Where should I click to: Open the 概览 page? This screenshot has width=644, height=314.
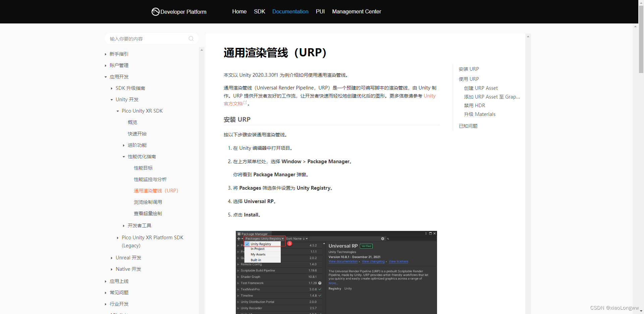132,122
